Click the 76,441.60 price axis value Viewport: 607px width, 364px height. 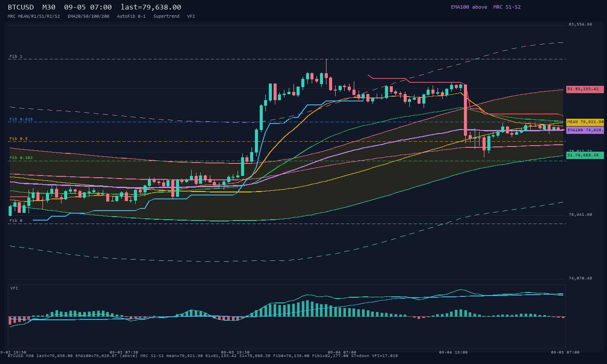[x=580, y=214]
